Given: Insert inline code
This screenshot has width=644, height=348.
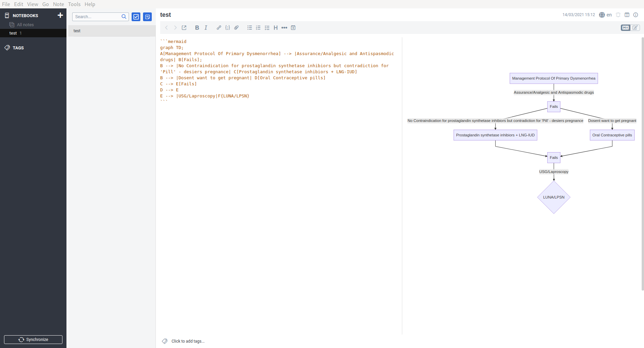Looking at the screenshot, I should point(228,28).
